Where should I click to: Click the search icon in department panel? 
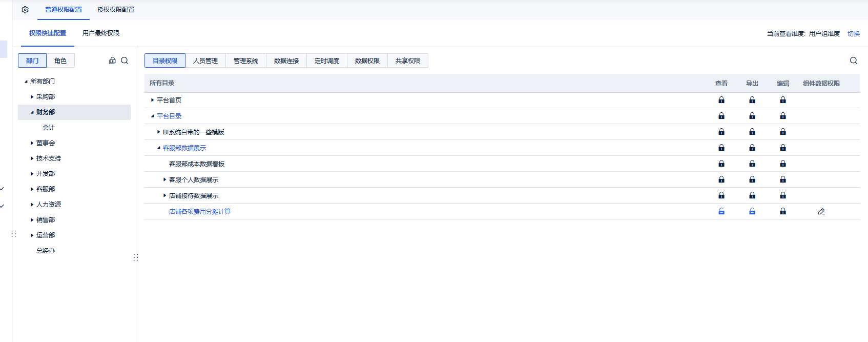125,61
